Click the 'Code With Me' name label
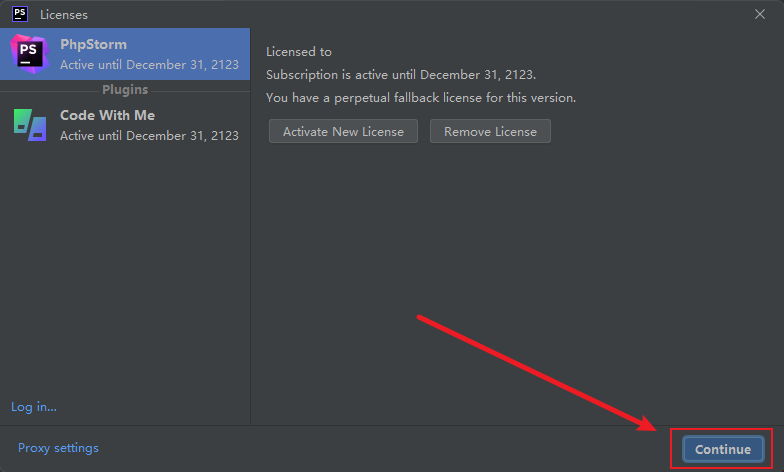Viewport: 784px width, 472px height. click(108, 115)
